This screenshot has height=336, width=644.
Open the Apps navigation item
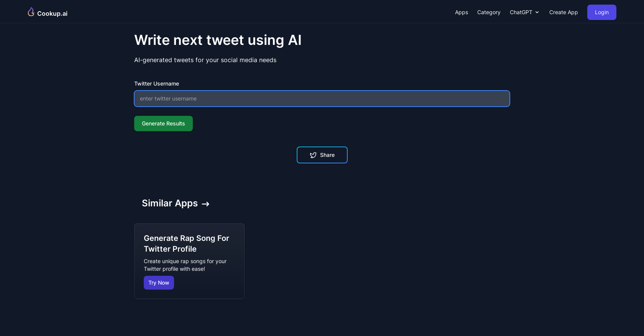(x=462, y=12)
